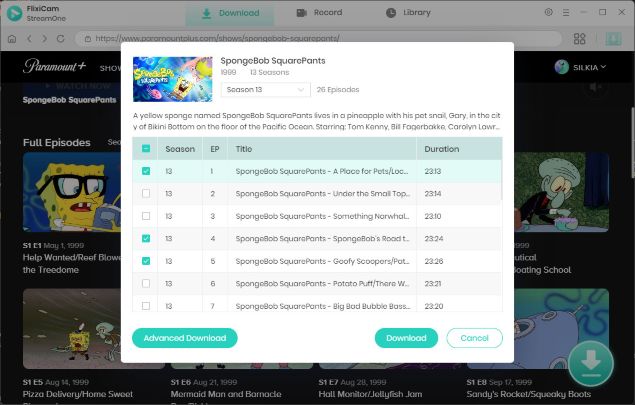Click the '26 Episodes' label
This screenshot has height=405, width=635.
click(x=338, y=90)
